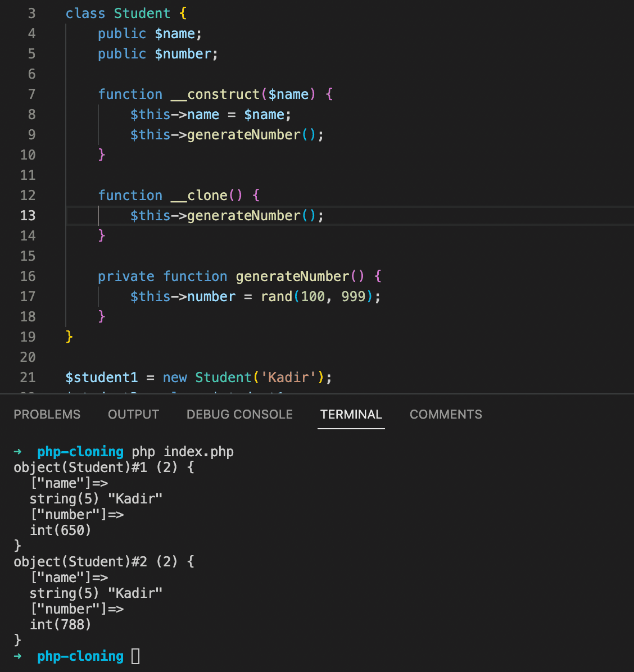
Task: Click line number 3 next to class Student
Action: click(31, 13)
